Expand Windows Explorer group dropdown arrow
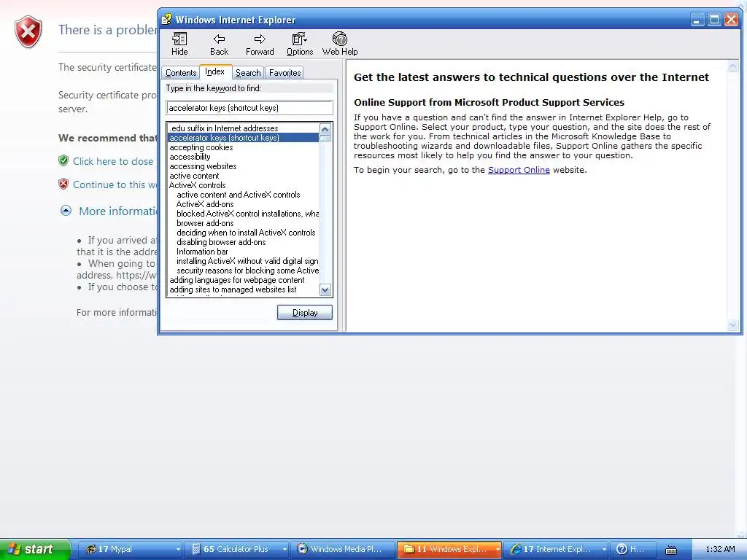This screenshot has width=747, height=560. click(498, 550)
